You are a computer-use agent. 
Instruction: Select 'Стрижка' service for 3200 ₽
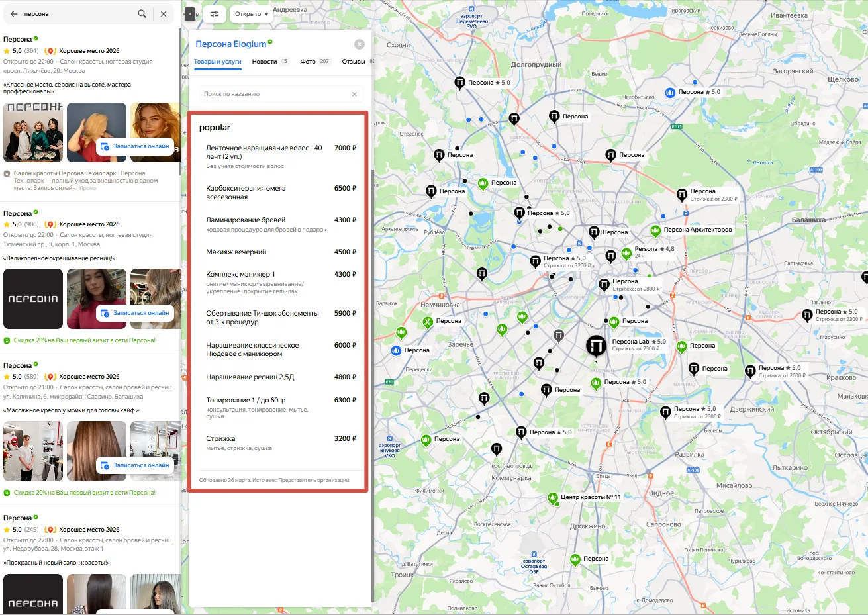tap(281, 443)
